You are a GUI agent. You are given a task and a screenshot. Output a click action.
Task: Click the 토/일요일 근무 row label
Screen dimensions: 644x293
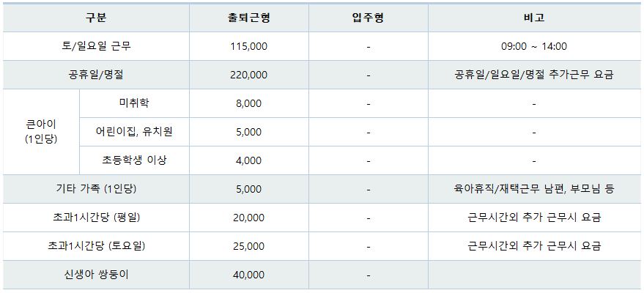(x=96, y=46)
